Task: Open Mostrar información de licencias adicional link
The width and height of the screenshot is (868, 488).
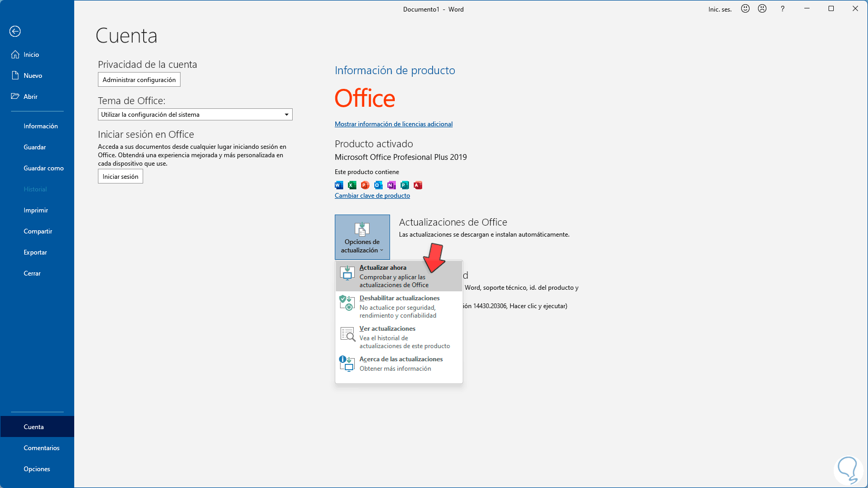Action: tap(394, 124)
